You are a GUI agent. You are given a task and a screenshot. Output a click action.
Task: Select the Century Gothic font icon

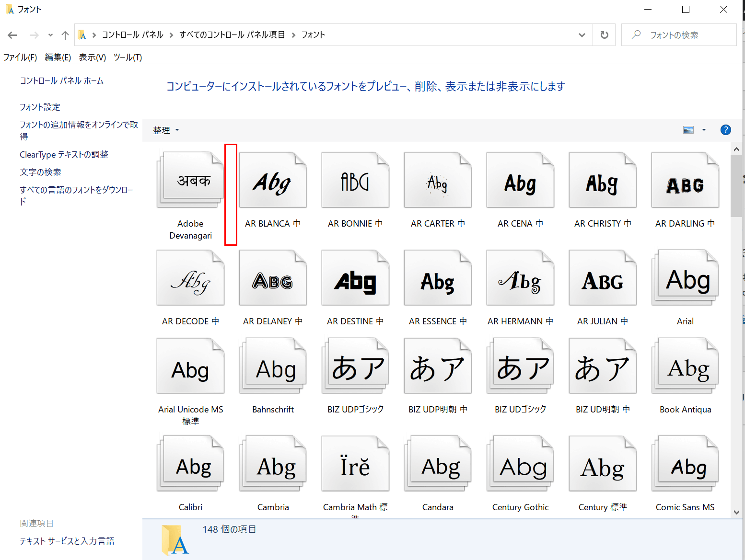[x=520, y=464]
